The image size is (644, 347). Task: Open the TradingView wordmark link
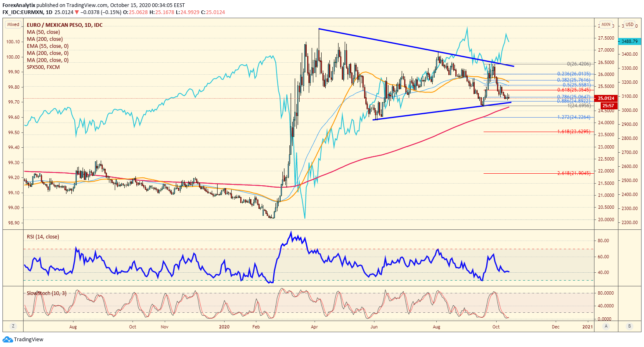tap(28, 340)
